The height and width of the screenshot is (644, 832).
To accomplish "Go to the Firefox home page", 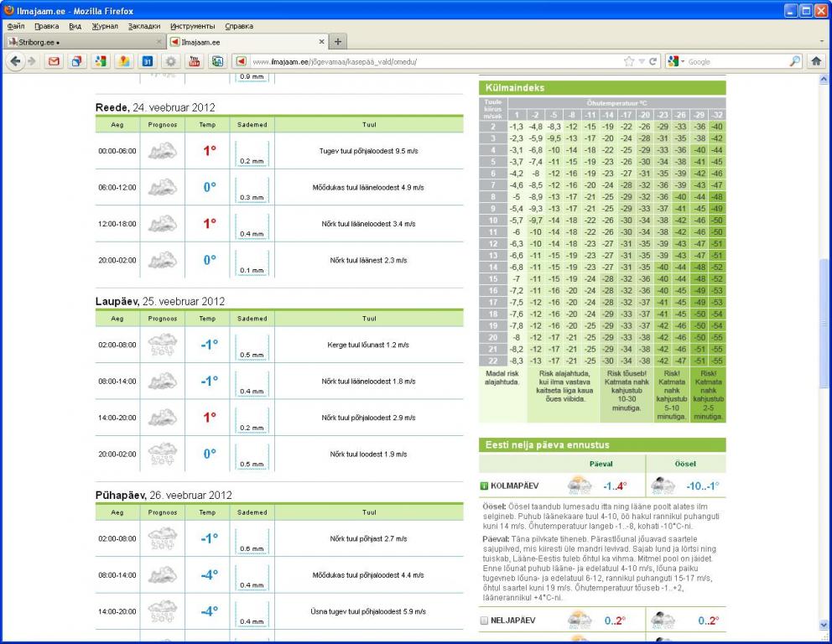I will tap(816, 61).
